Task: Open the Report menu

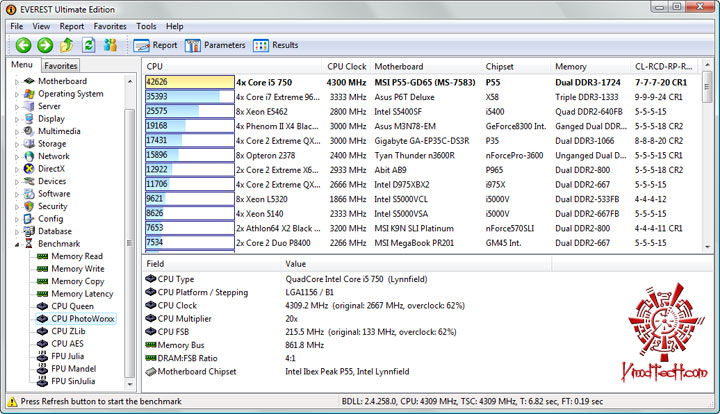Action: click(72, 26)
